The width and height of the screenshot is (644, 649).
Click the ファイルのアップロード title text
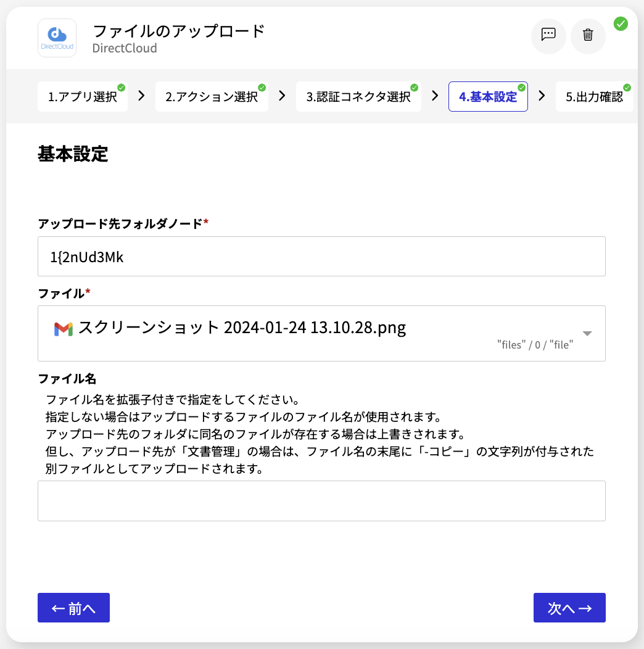[x=179, y=31]
